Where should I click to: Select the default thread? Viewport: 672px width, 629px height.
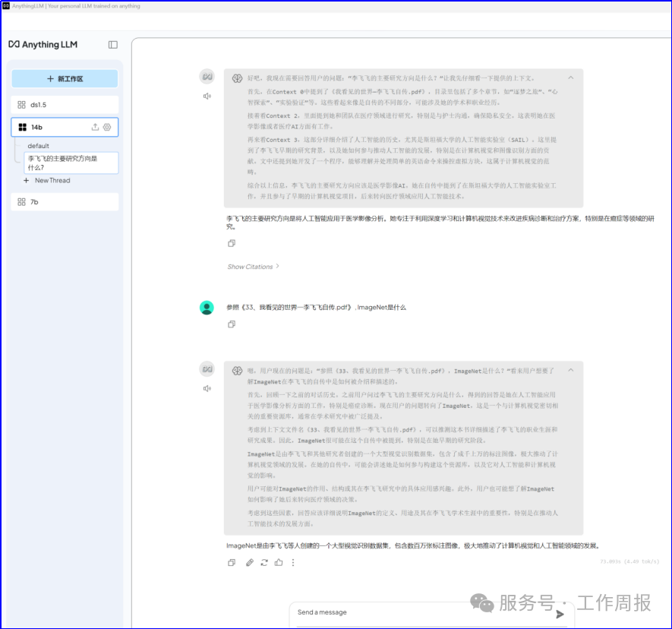coord(39,146)
